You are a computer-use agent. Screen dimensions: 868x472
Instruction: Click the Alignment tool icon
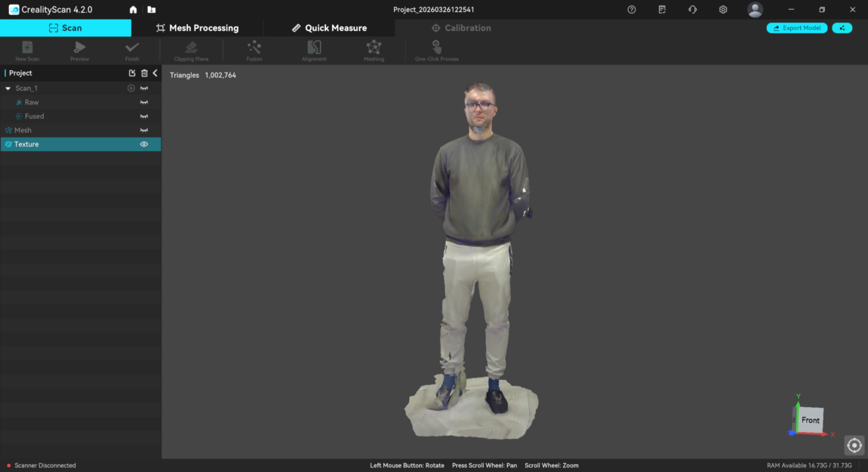tap(314, 48)
